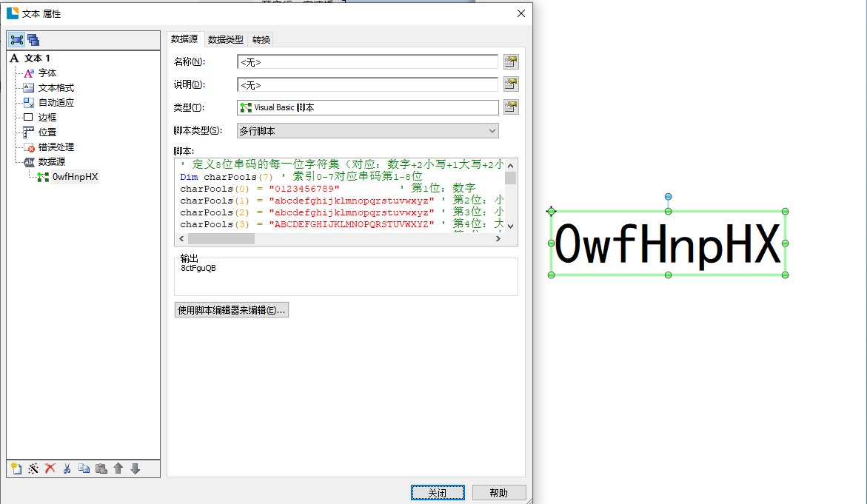This screenshot has height=504, width=867.
Task: Click the 关闭 button
Action: click(438, 493)
